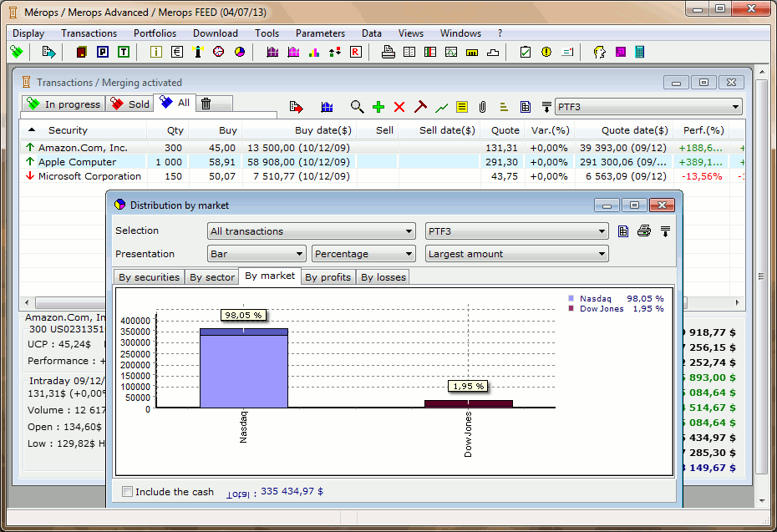Open the 'Bar' presentation dropdown
This screenshot has height=532, width=777.
pyautogui.click(x=256, y=254)
